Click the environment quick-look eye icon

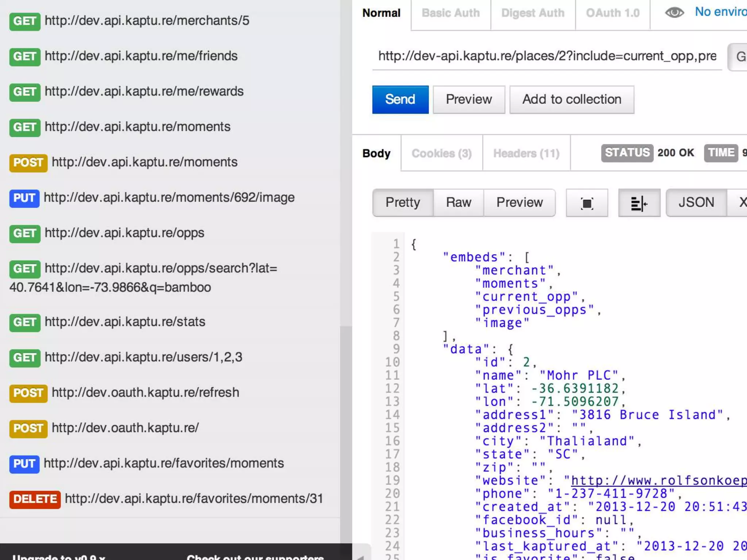[674, 13]
